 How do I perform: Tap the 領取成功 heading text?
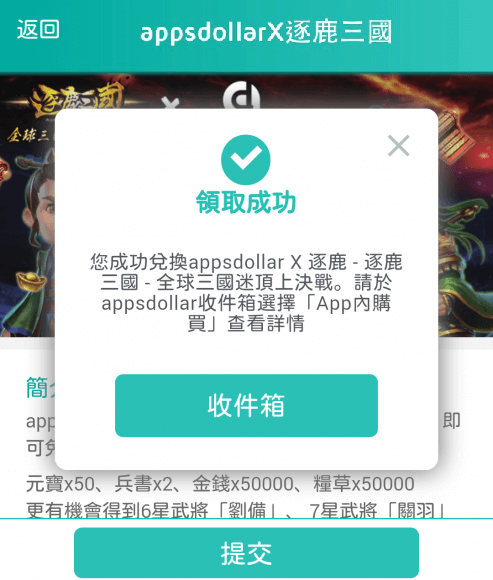coord(246,202)
